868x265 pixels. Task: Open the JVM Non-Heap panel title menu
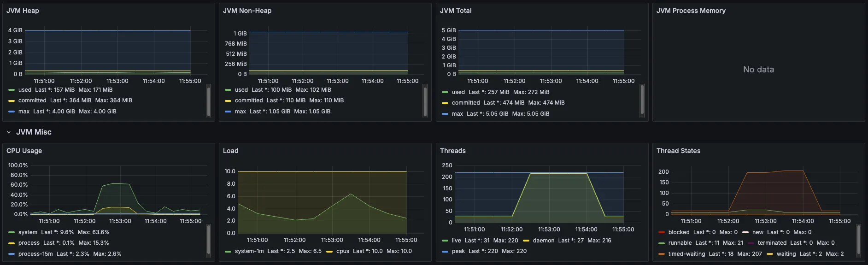pyautogui.click(x=247, y=11)
